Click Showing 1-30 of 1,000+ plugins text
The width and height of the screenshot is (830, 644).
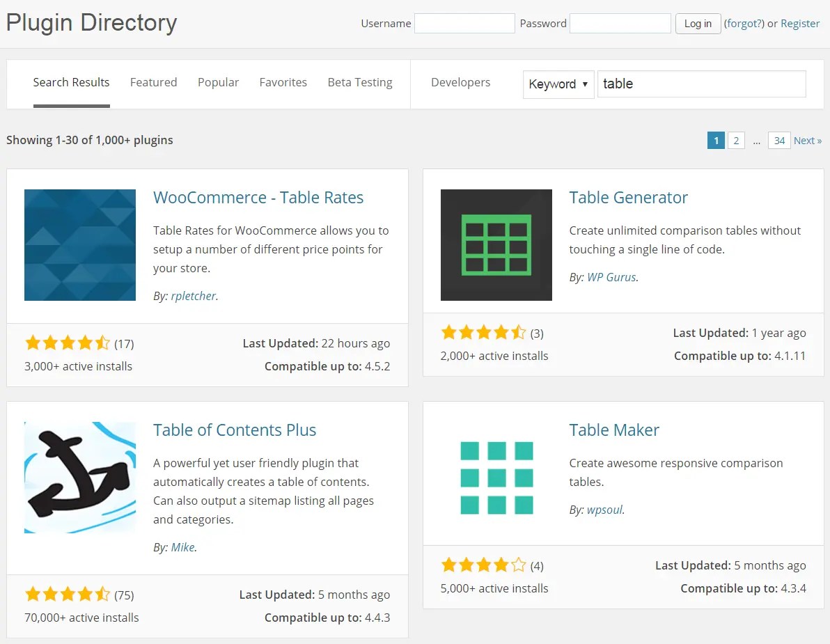pyautogui.click(x=89, y=140)
